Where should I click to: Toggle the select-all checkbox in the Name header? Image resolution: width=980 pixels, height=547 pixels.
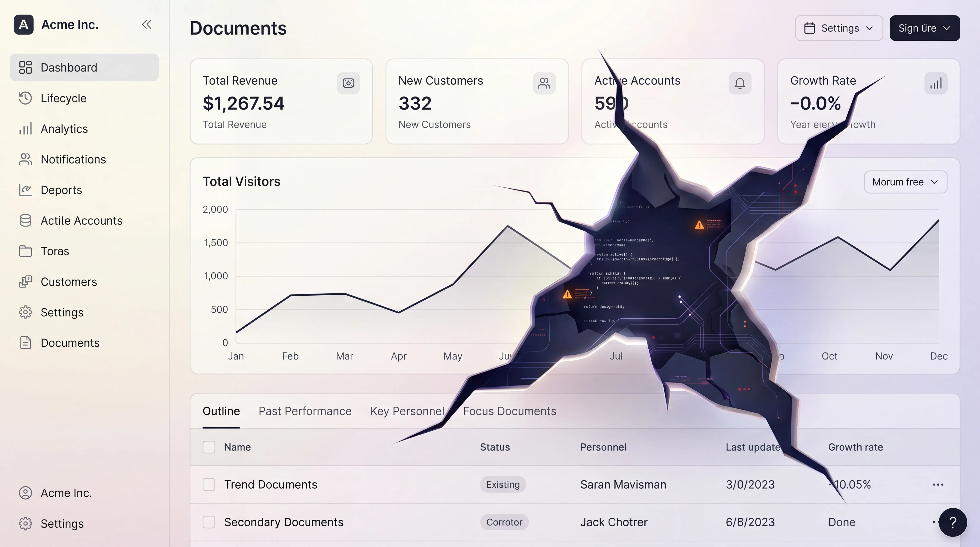pyautogui.click(x=209, y=447)
